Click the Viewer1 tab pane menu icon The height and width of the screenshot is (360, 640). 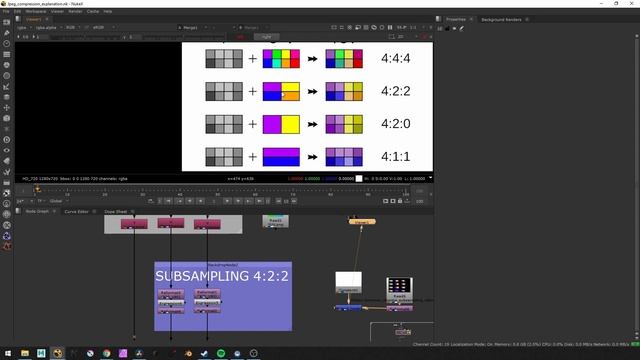[x=18, y=19]
